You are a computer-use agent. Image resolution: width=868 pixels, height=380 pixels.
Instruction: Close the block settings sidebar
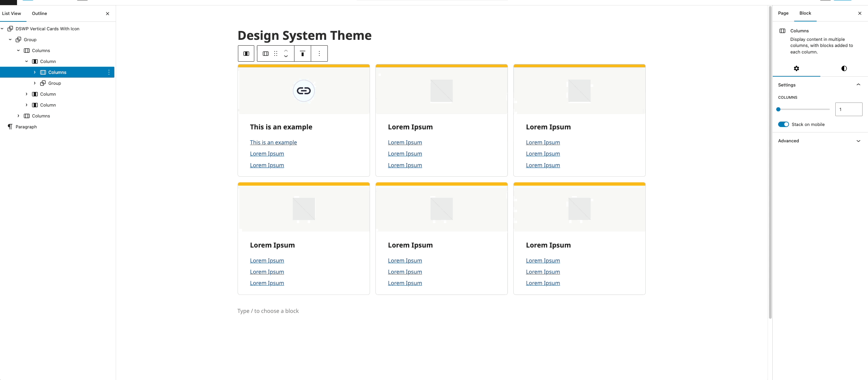pyautogui.click(x=860, y=13)
